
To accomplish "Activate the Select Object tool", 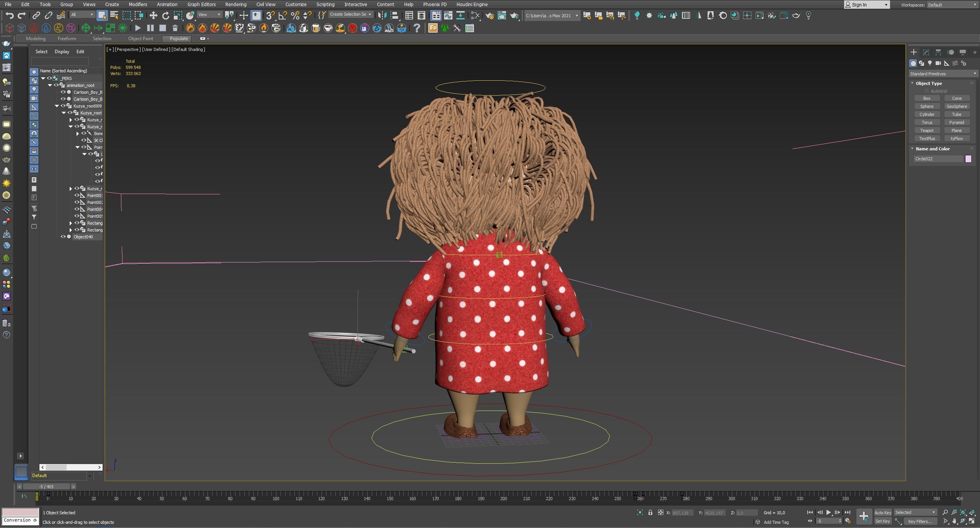I will (x=102, y=15).
